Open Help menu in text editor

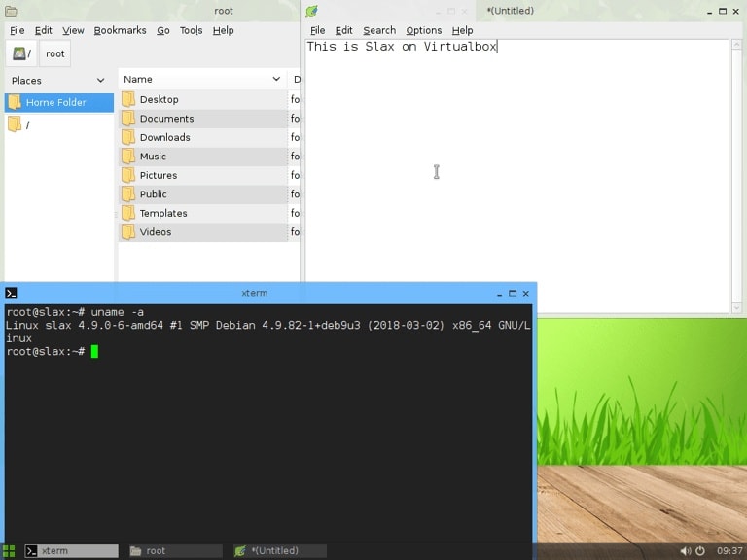[462, 30]
